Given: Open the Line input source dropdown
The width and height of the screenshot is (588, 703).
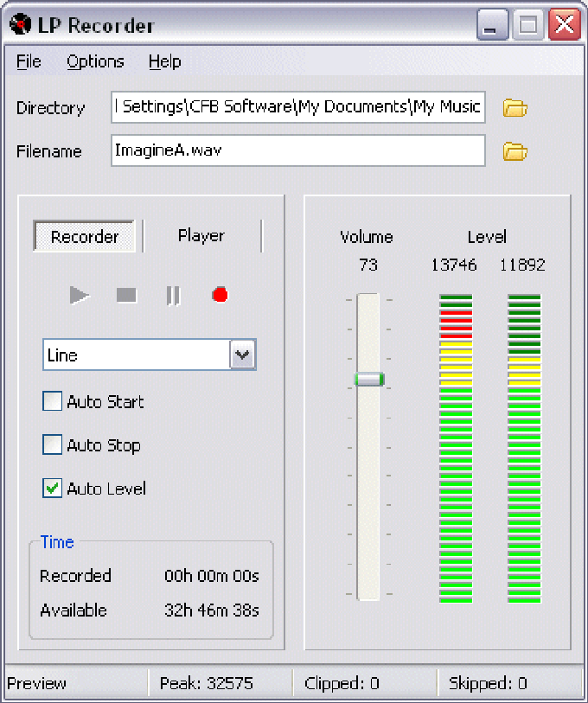Looking at the screenshot, I should coord(243,355).
